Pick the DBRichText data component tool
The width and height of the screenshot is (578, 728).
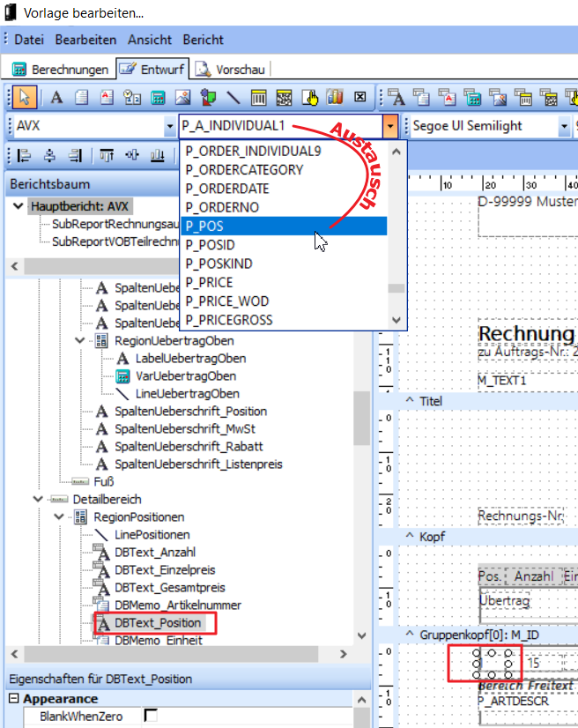447,98
